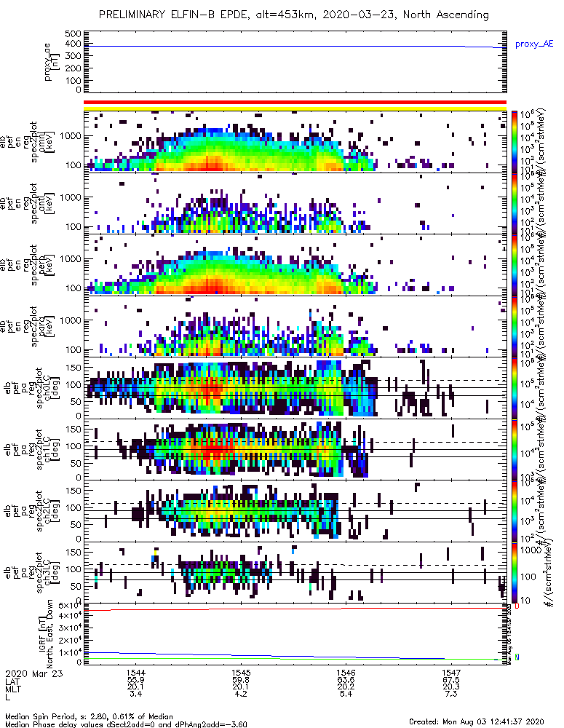Click the yellow horizontal bar above spectrograms
Image resolution: width=564 pixels, height=728 pixels.
(x=295, y=108)
